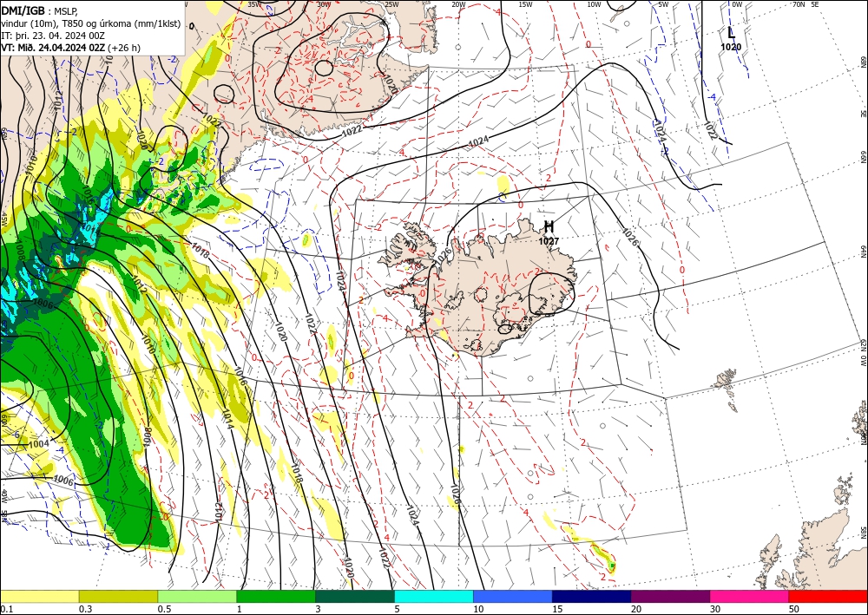Screen dimensions: 868x615
Task: Click the 'L' low-pressure marker
Action: 731,33
